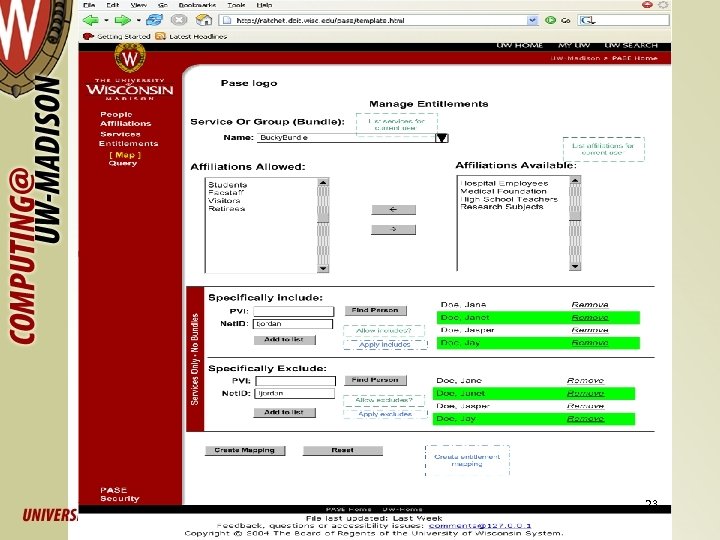Open the Forward history dropdown arrow
Viewport: 720px width, 540px height.
tap(138, 20)
